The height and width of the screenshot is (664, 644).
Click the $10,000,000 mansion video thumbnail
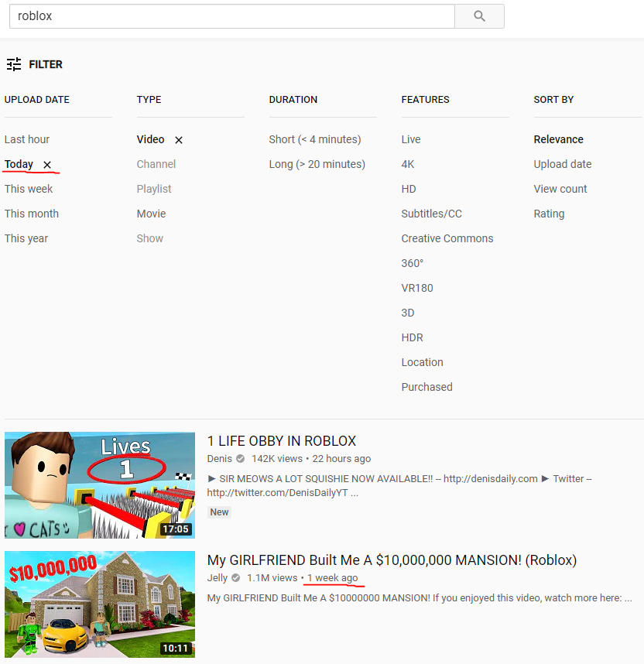(100, 604)
